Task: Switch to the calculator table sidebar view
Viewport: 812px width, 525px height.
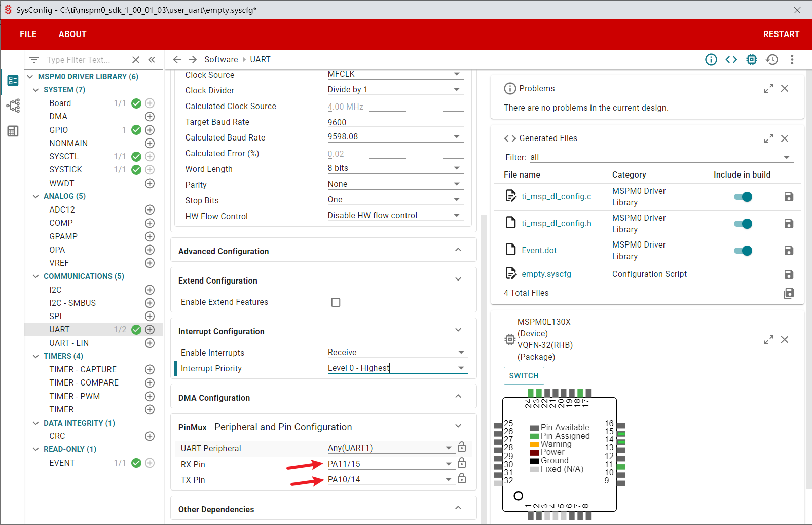Action: pos(13,131)
